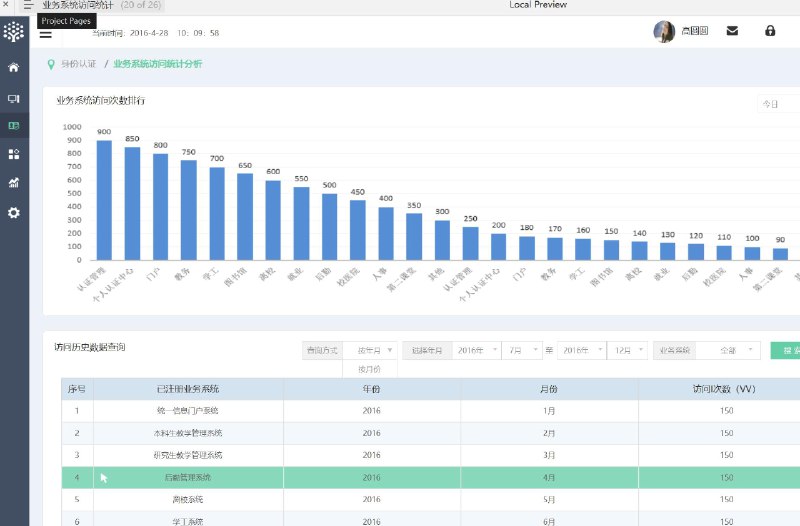Click the 500 bar in the chart
800x526 pixels.
pyautogui.click(x=330, y=227)
